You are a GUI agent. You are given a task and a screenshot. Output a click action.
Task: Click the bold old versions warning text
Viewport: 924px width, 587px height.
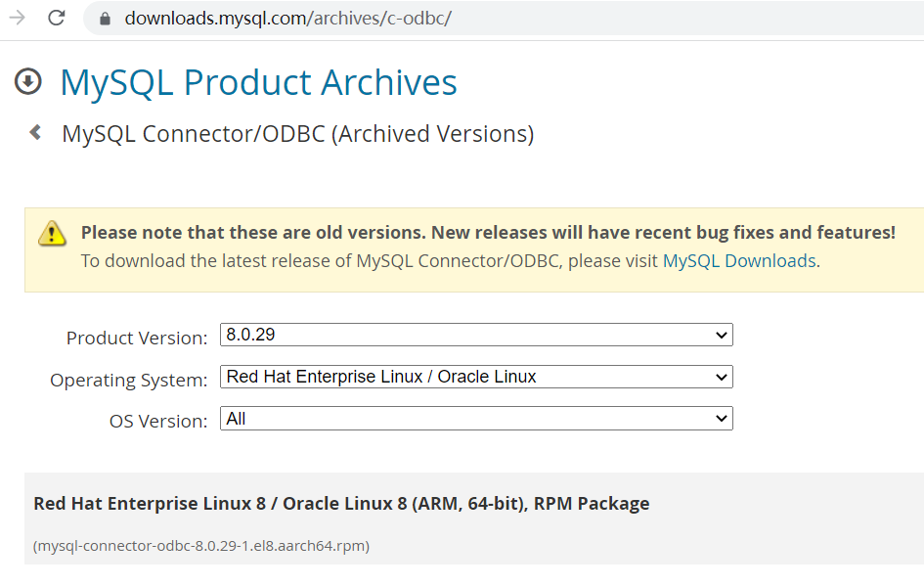tap(488, 233)
